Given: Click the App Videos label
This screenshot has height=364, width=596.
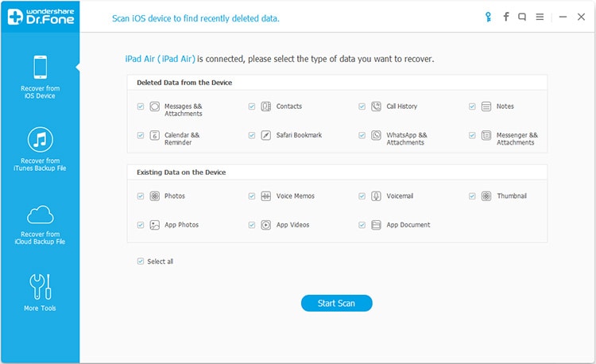Looking at the screenshot, I should coord(292,225).
